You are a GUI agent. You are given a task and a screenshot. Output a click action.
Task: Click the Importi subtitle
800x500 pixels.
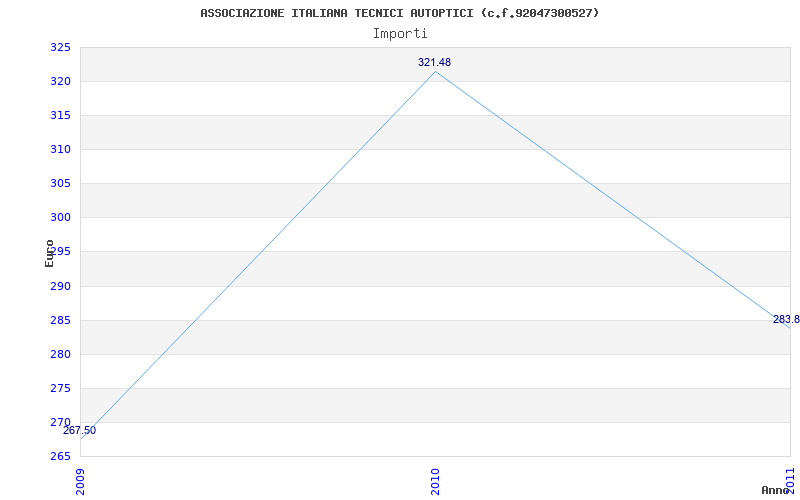400,34
